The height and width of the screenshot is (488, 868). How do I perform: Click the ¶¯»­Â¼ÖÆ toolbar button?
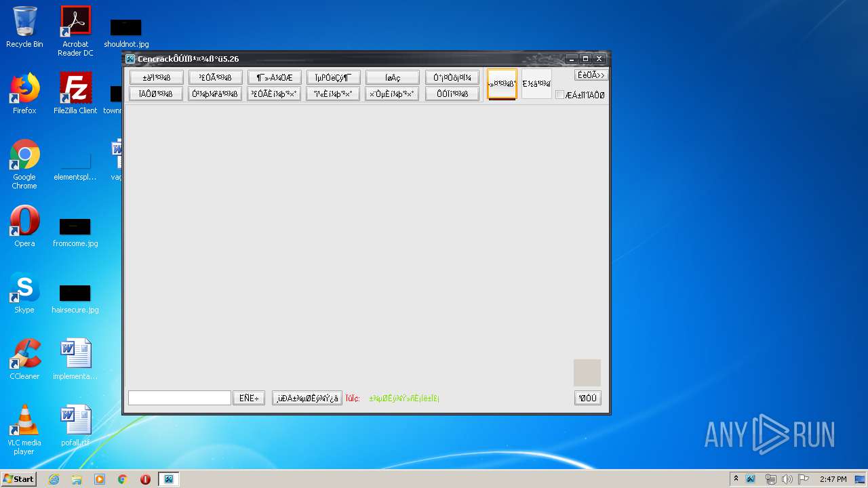tap(274, 77)
